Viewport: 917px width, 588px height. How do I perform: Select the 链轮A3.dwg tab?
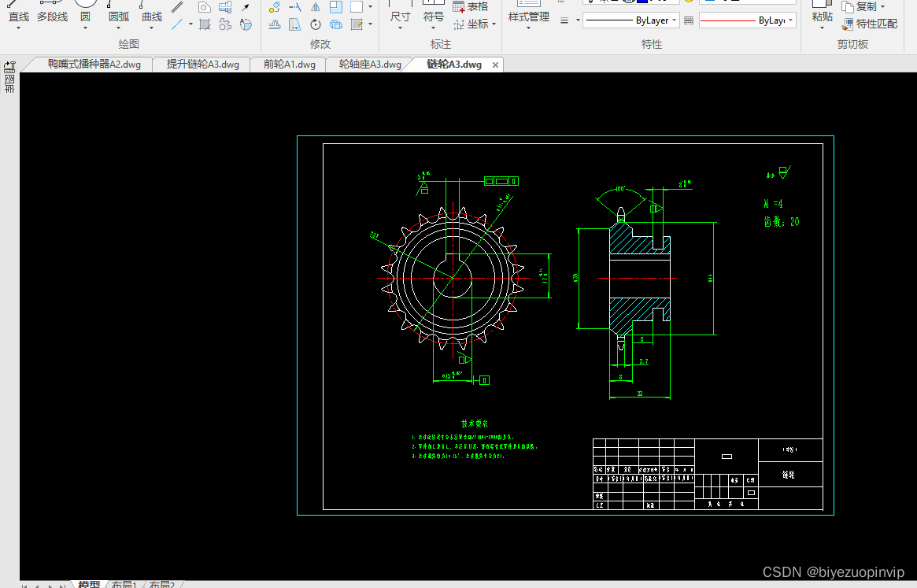pyautogui.click(x=454, y=65)
